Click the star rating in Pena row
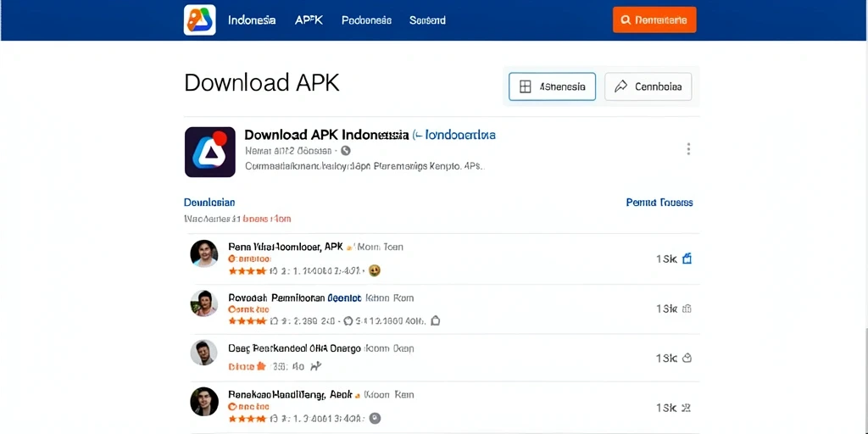Image resolution: width=868 pixels, height=434 pixels. click(248, 271)
